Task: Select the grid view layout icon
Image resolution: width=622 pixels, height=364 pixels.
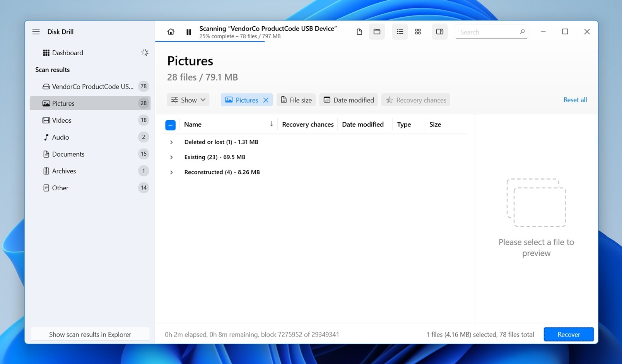Action: pos(418,32)
